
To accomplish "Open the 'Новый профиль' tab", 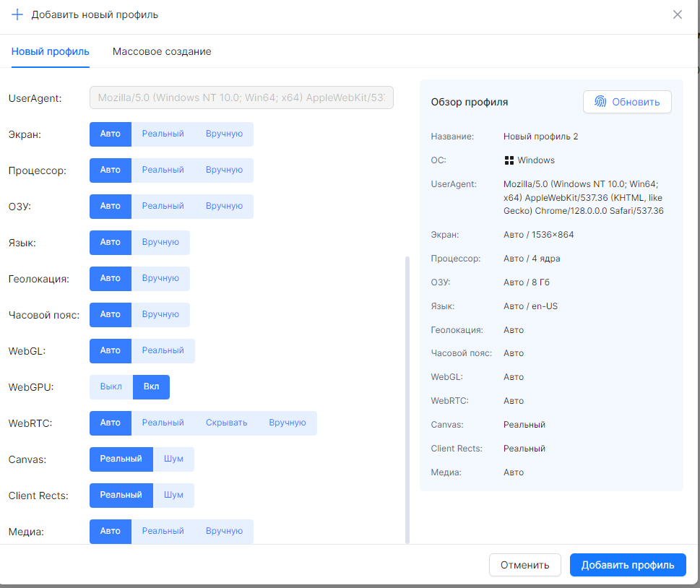I will click(51, 52).
